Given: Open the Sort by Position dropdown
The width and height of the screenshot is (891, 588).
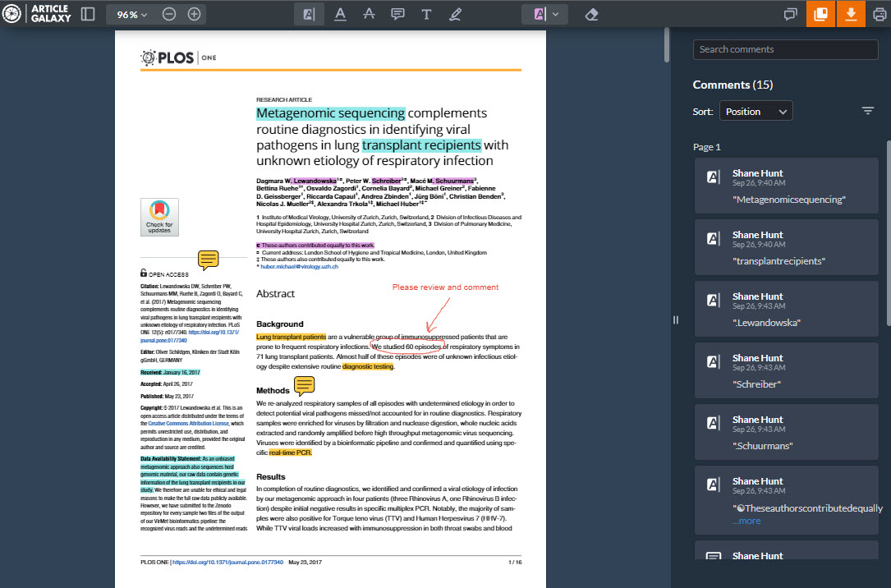Looking at the screenshot, I should coord(756,111).
